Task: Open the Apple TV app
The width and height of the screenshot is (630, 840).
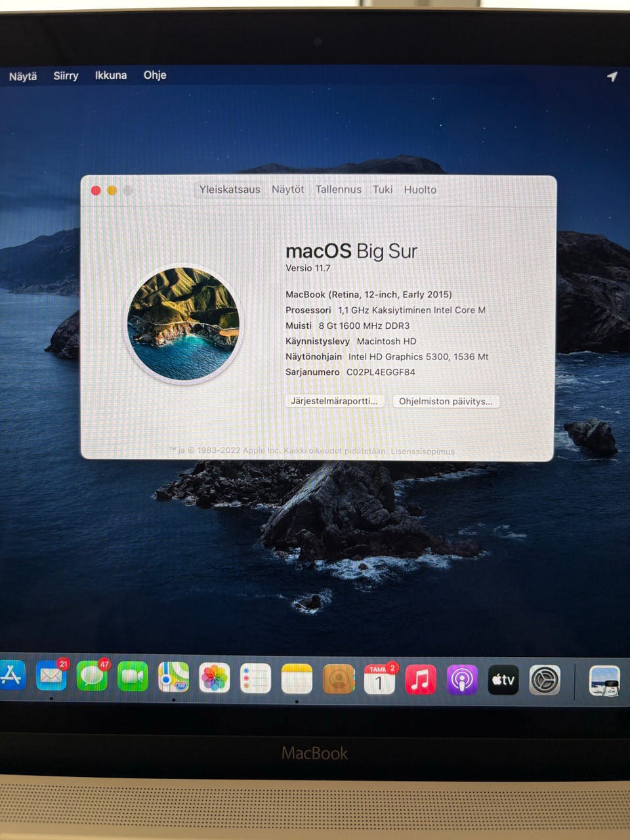Action: pos(503,681)
